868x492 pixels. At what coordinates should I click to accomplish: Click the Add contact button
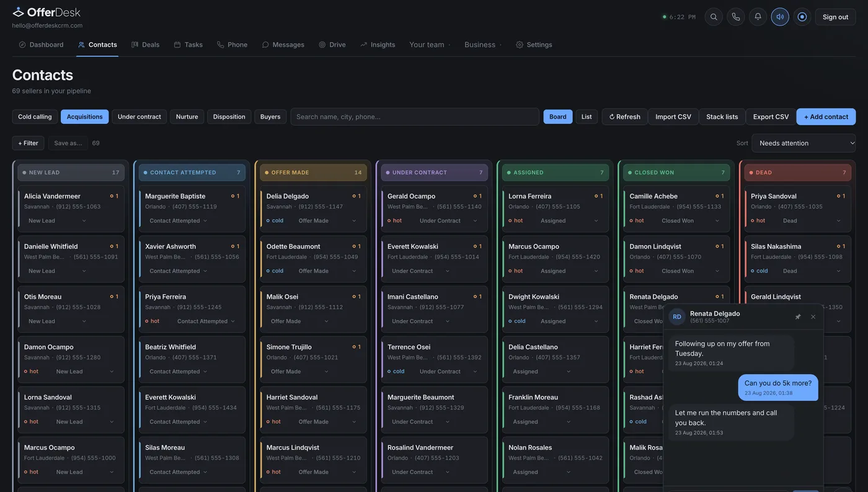[826, 117]
